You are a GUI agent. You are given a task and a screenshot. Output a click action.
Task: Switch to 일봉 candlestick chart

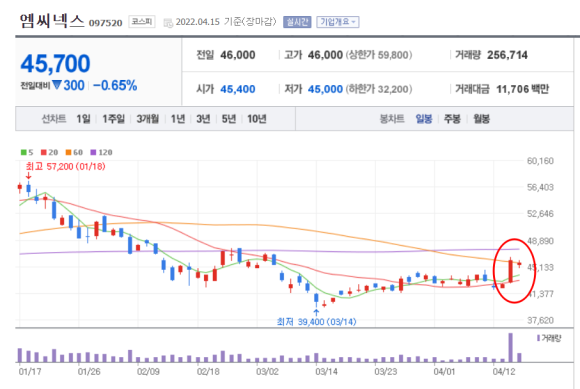[x=424, y=119]
